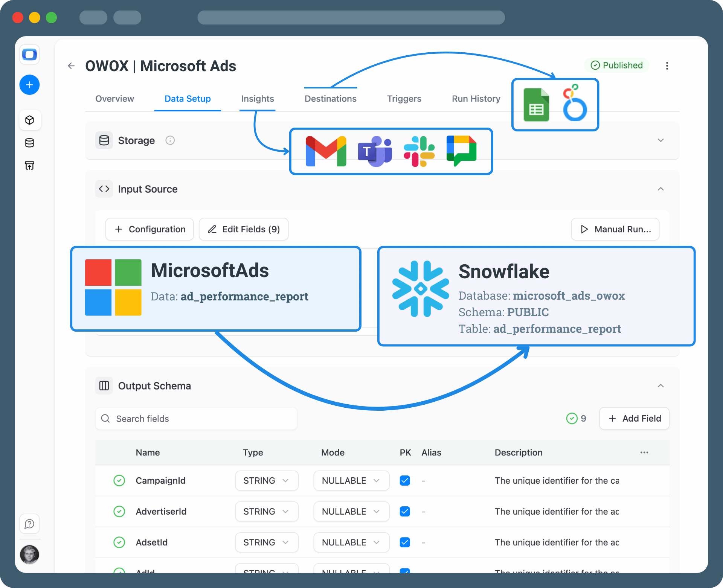Viewport: 723px width, 588px height.
Task: Expand the Storage section chevron
Action: [x=660, y=140]
